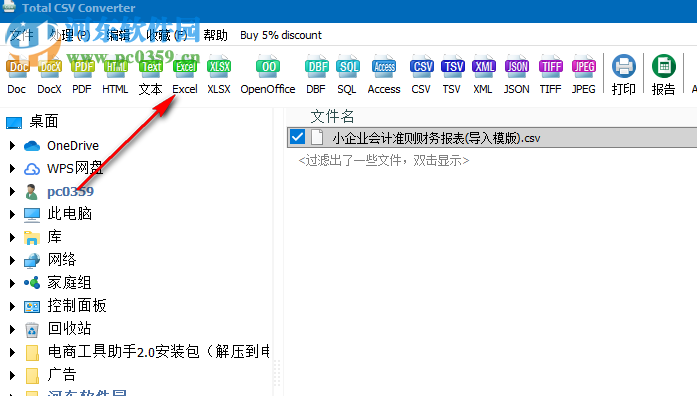Expand the 电商工具助手2.0安装包 folder node

(x=12, y=352)
